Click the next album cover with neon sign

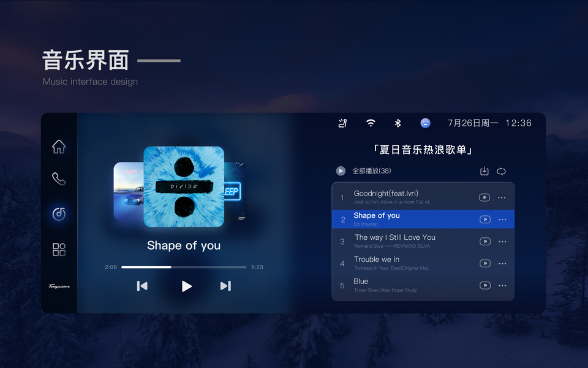235,191
